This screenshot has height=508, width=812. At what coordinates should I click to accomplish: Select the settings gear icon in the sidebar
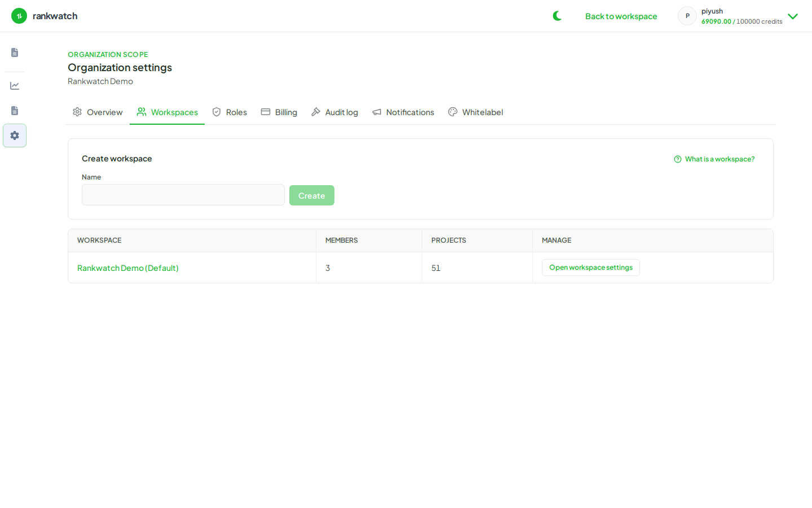pyautogui.click(x=15, y=135)
